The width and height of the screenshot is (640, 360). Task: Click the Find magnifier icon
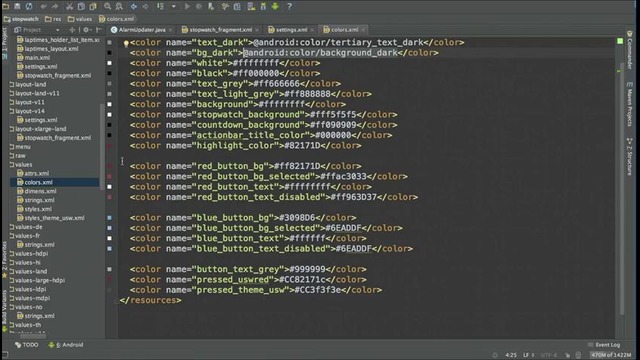pos(107,6)
